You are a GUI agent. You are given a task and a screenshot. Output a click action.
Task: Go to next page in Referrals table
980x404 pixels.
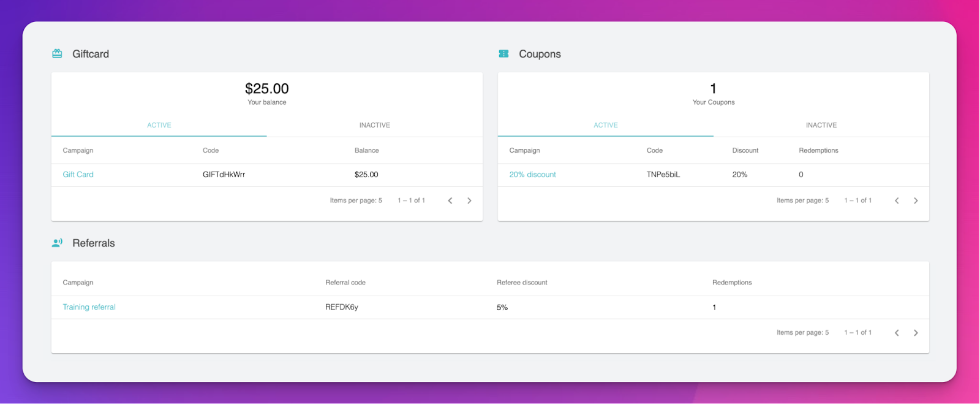click(x=916, y=333)
